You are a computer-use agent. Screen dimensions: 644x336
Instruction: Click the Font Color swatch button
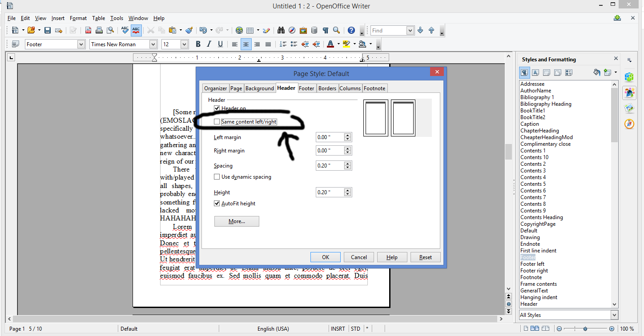[x=330, y=44]
